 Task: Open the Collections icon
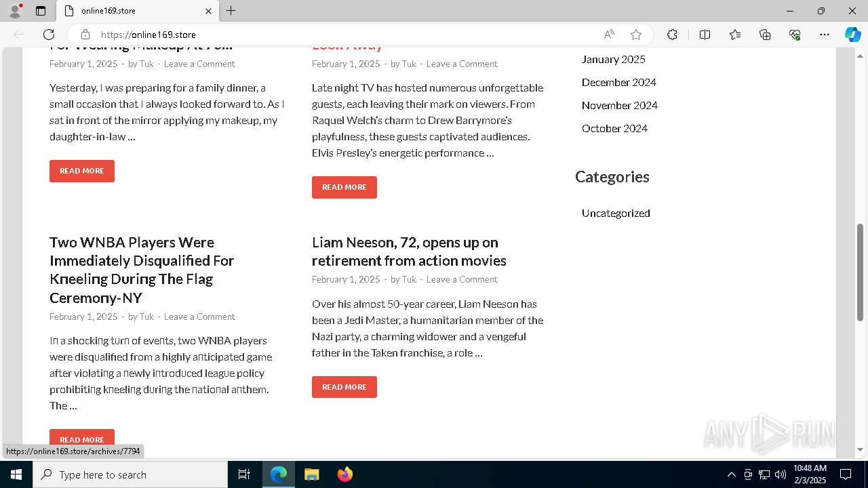pos(765,35)
